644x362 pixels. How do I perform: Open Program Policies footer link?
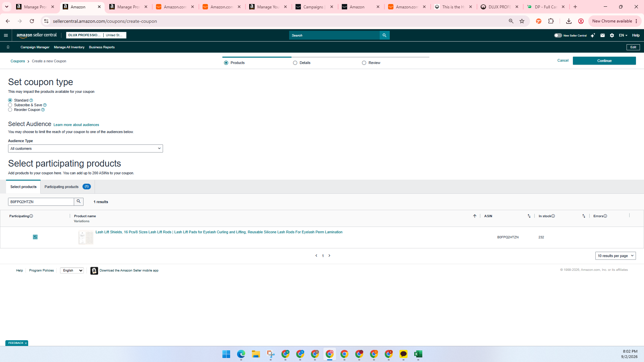coord(41,270)
